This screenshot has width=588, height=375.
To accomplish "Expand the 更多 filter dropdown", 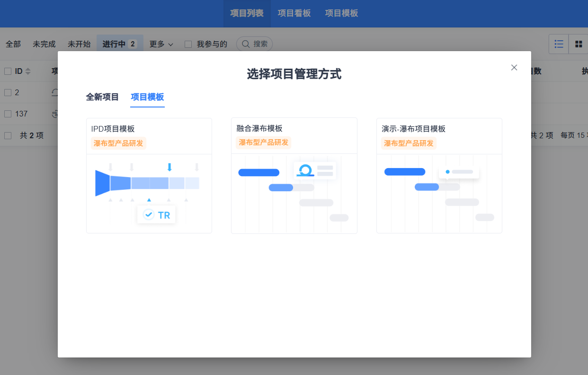I will [161, 44].
